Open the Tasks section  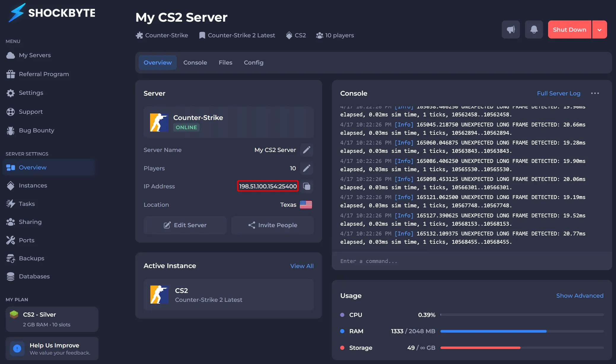20,204
